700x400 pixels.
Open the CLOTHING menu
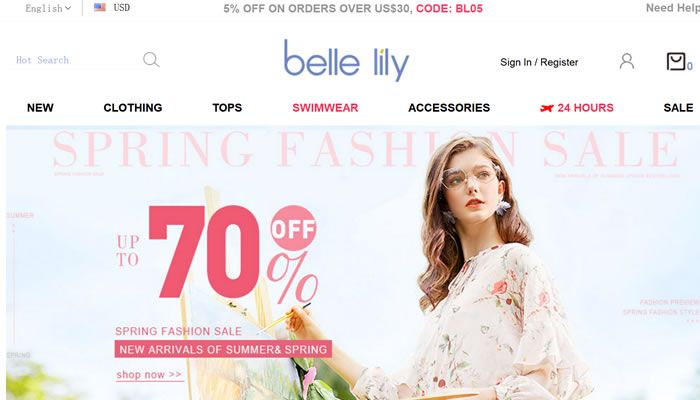point(133,108)
